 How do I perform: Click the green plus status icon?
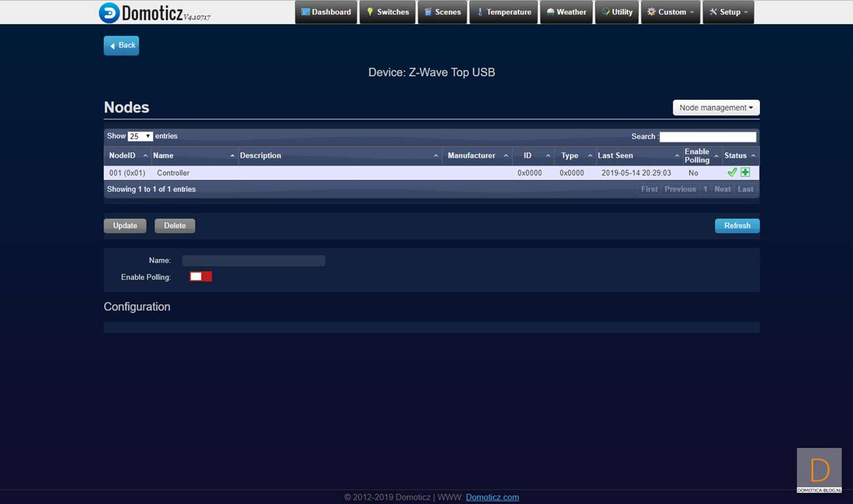[x=745, y=173]
